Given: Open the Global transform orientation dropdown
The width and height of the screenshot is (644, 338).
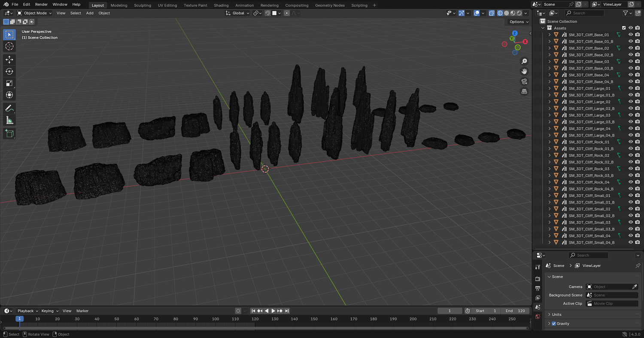Looking at the screenshot, I should coord(238,13).
